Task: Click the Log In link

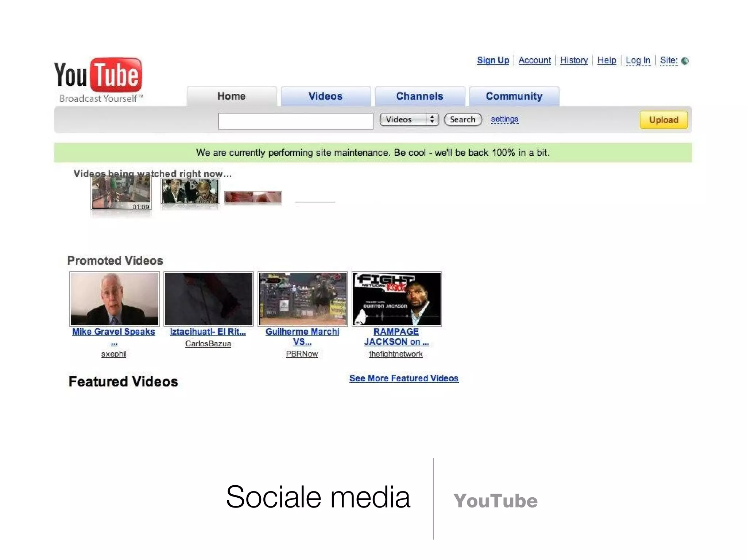Action: point(638,60)
